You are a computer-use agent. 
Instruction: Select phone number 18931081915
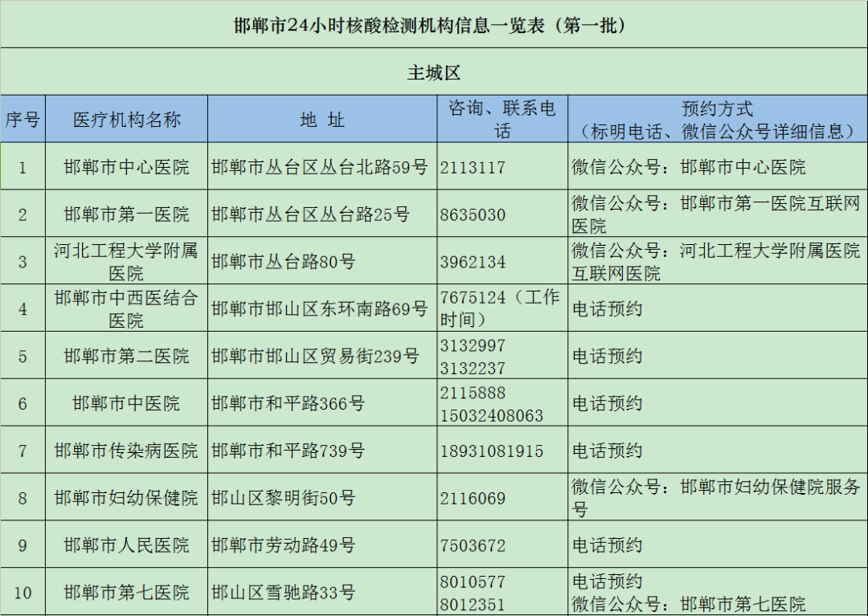[492, 451]
